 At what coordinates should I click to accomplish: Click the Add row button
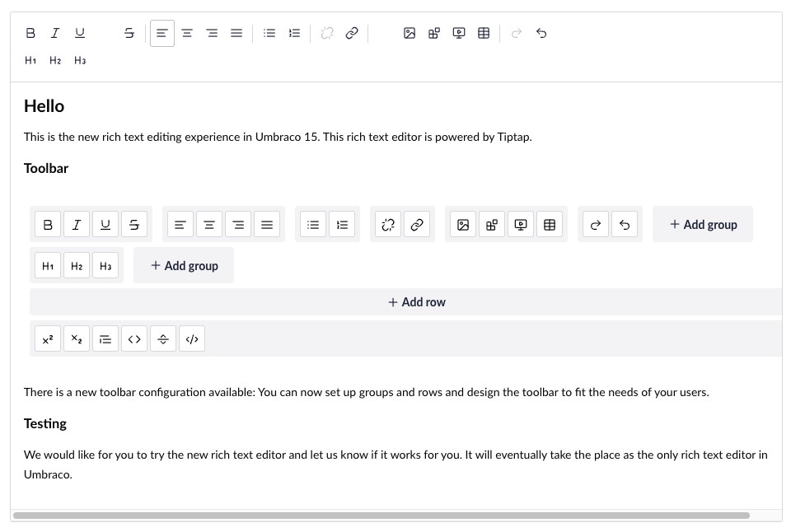pos(416,301)
